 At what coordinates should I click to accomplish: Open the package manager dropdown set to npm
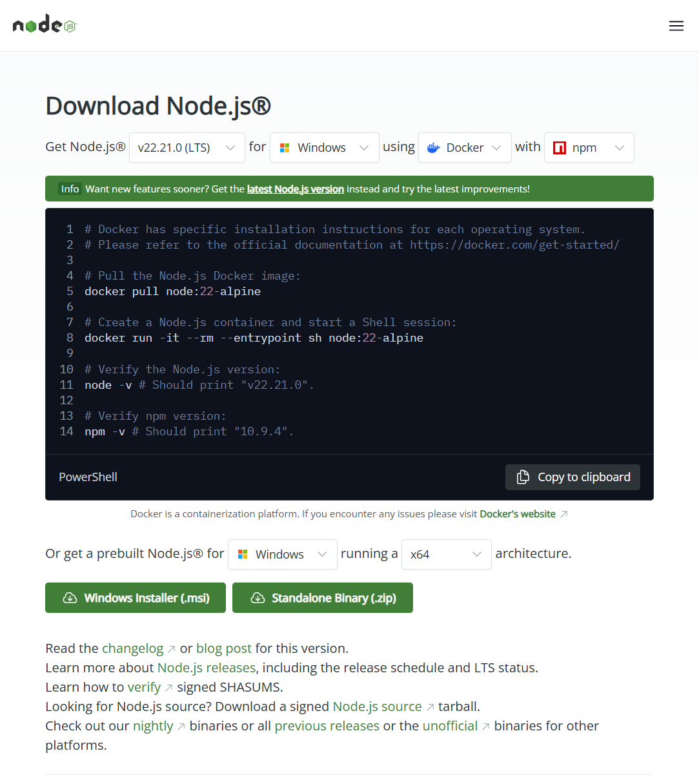pos(588,147)
